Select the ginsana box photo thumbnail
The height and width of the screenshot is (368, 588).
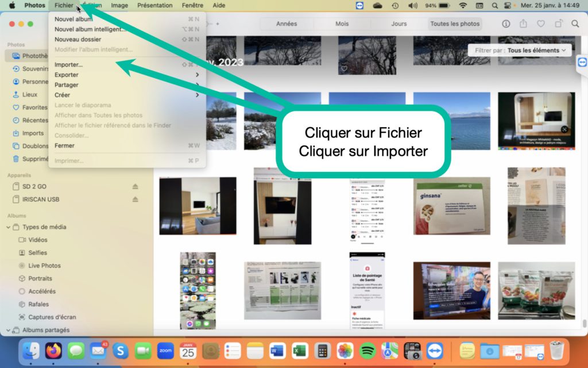pyautogui.click(x=451, y=205)
